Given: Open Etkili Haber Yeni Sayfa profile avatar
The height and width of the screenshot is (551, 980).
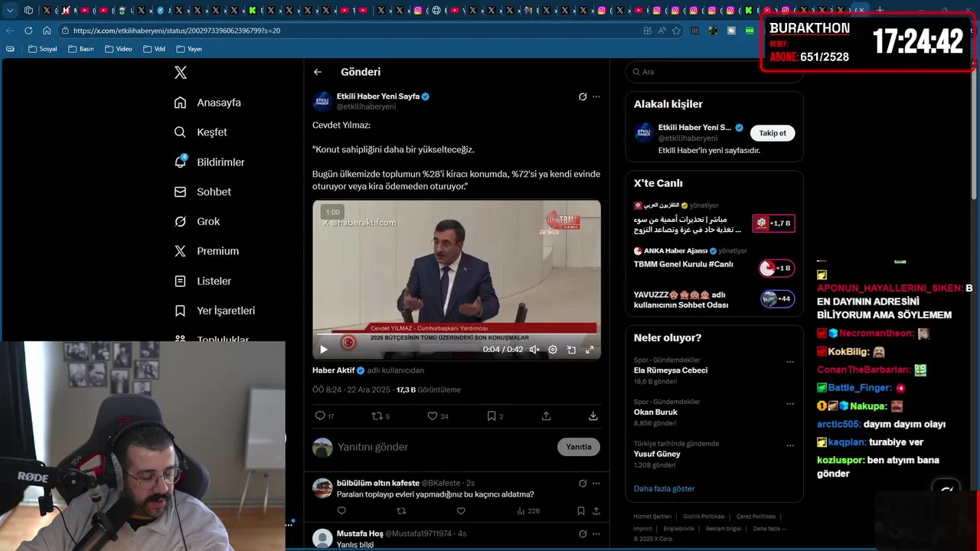Looking at the screenshot, I should pos(322,102).
